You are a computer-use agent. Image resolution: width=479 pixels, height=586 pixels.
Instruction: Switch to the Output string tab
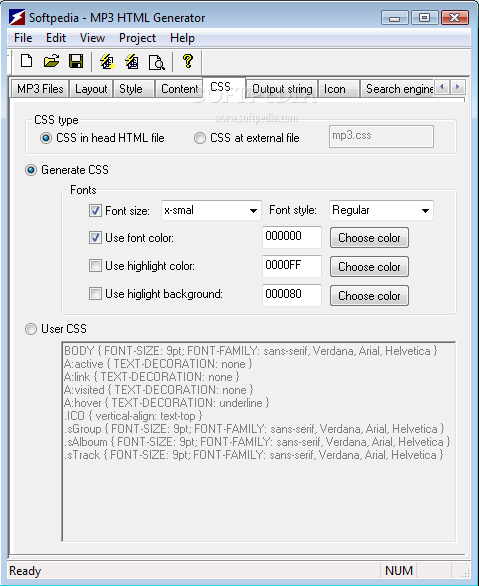(x=282, y=89)
